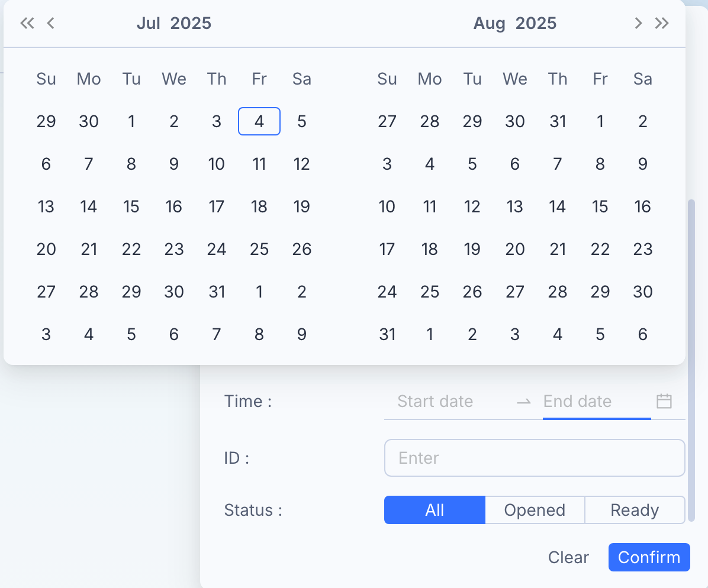Choose July 22 in the left calendar
The image size is (708, 588).
tap(131, 249)
